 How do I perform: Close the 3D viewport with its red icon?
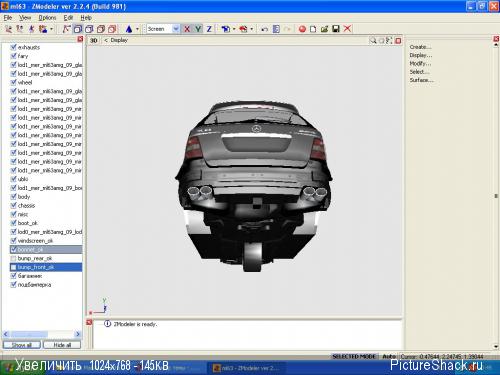(398, 41)
